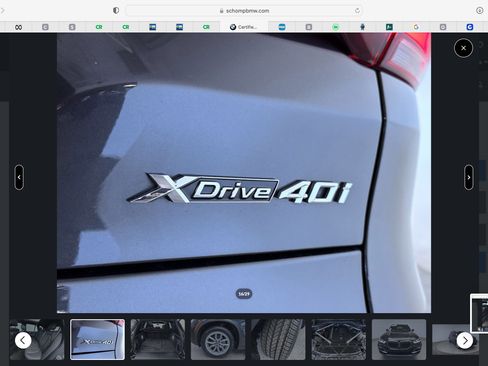Show the next gallery photo
The image size is (488, 366).
(x=469, y=177)
